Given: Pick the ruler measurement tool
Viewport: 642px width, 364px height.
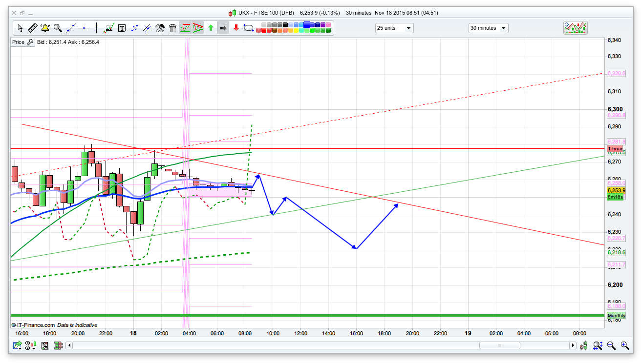Looking at the screenshot, I should pos(32,28).
